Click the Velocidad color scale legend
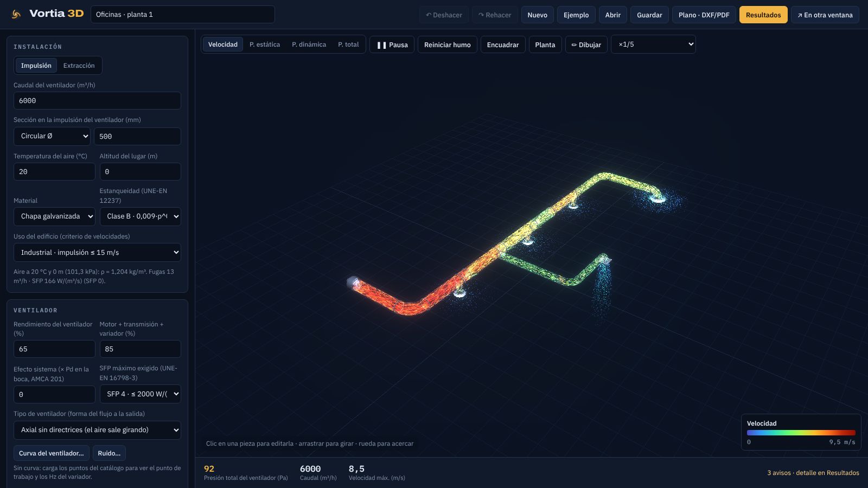Viewport: 868px width, 488px height. coord(801,433)
